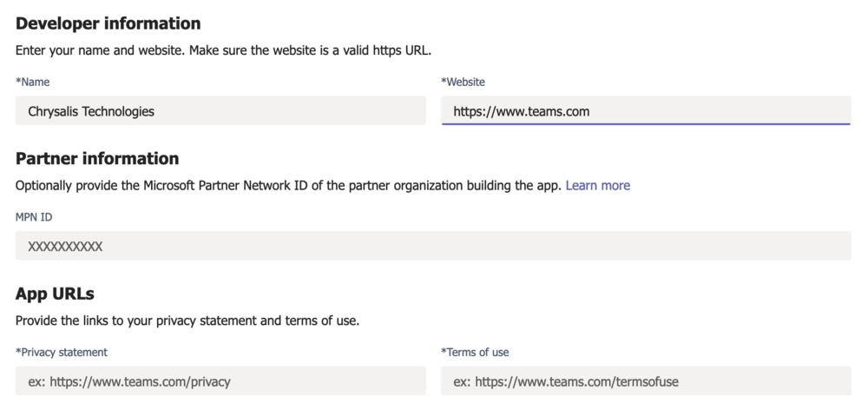Click the Developer information heading
The height and width of the screenshot is (410, 868).
[x=108, y=23]
